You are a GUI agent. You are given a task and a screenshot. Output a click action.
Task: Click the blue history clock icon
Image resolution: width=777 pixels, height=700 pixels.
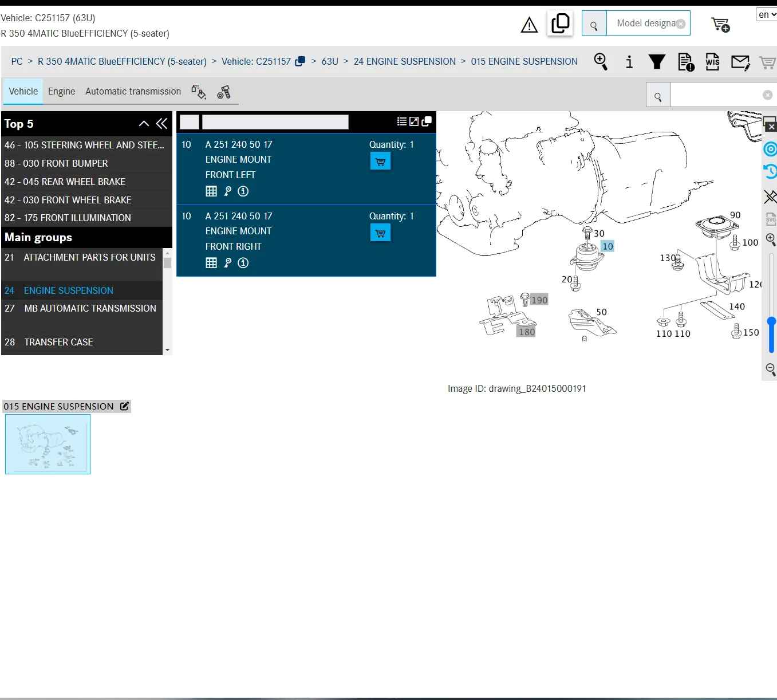(x=771, y=171)
